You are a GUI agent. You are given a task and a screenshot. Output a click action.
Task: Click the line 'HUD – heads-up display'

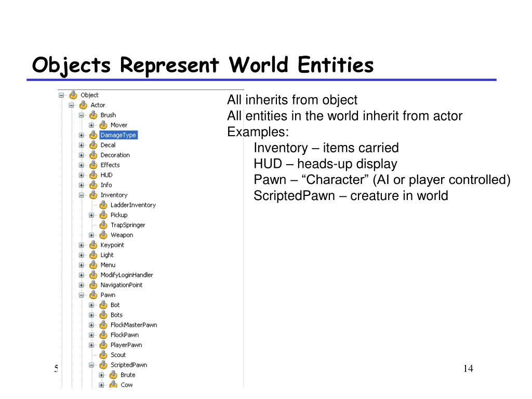coord(325,164)
